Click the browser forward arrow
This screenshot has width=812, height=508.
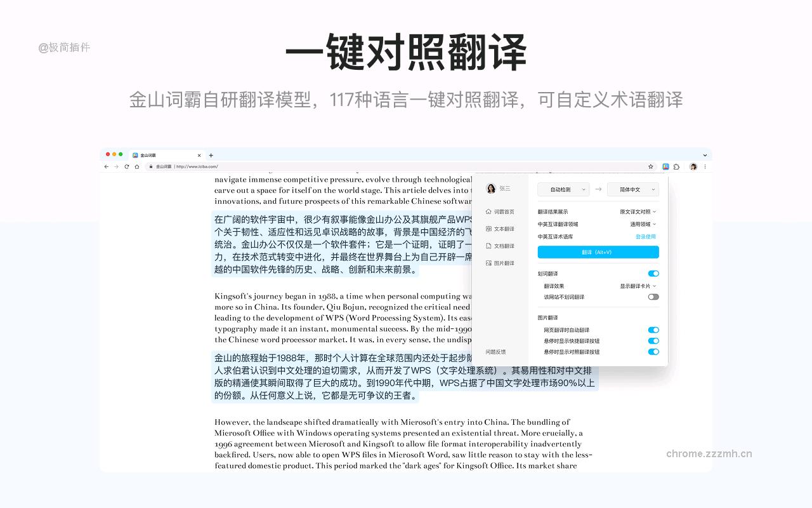(116, 166)
